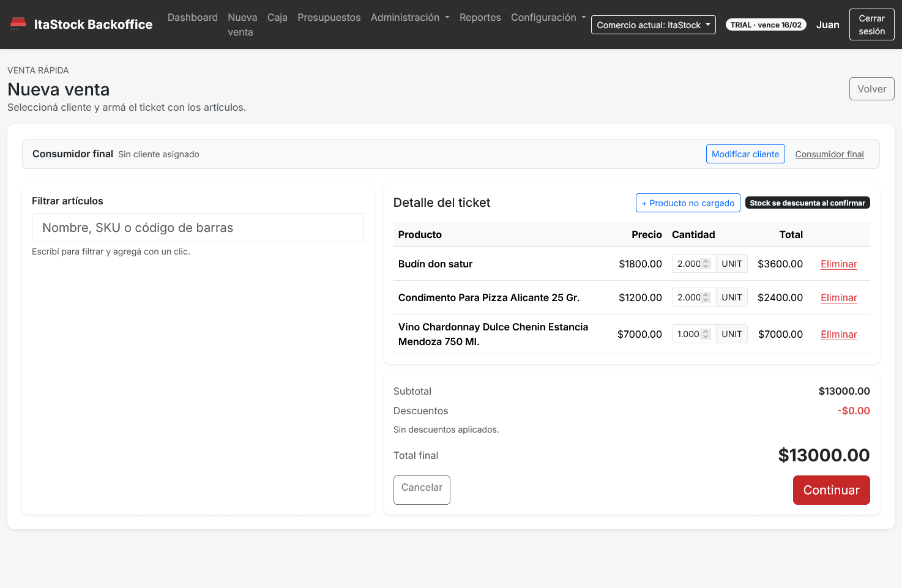Screen dimensions: 902x588
Task: Select the Consumidor final link
Action: point(830,154)
